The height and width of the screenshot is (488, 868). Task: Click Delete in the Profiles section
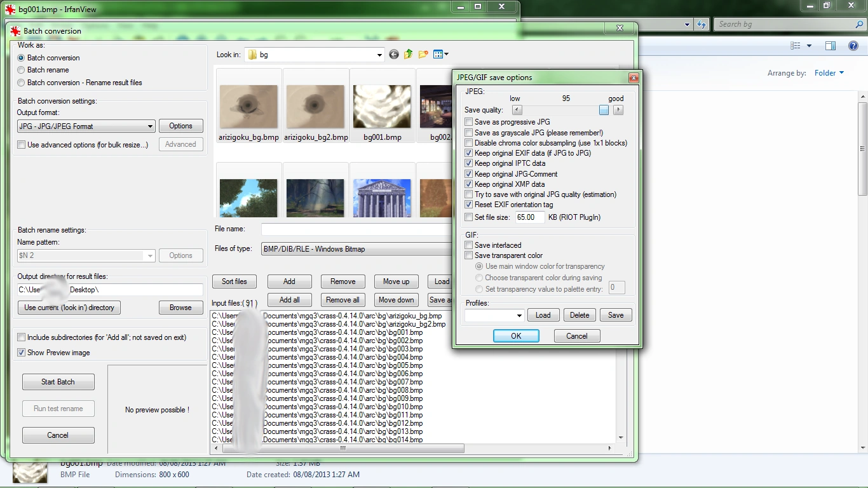(580, 315)
